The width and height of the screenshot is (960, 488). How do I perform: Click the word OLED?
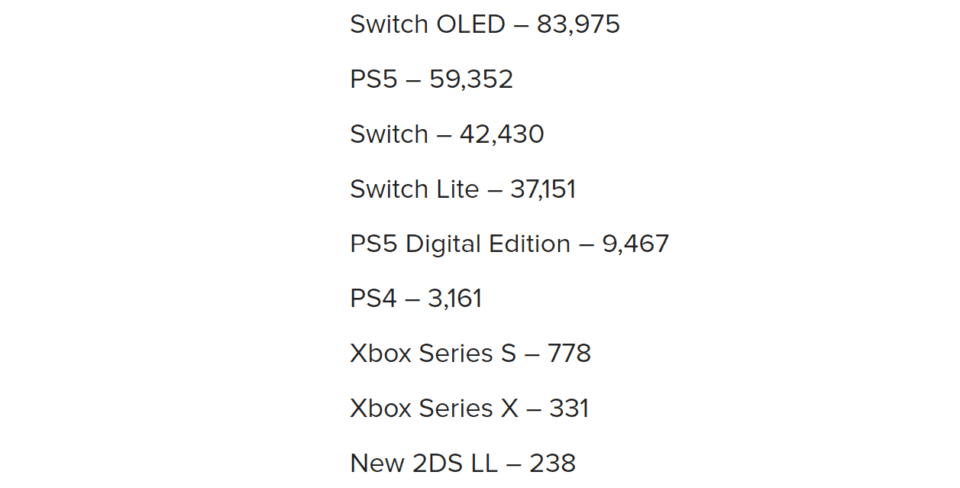pos(471,24)
